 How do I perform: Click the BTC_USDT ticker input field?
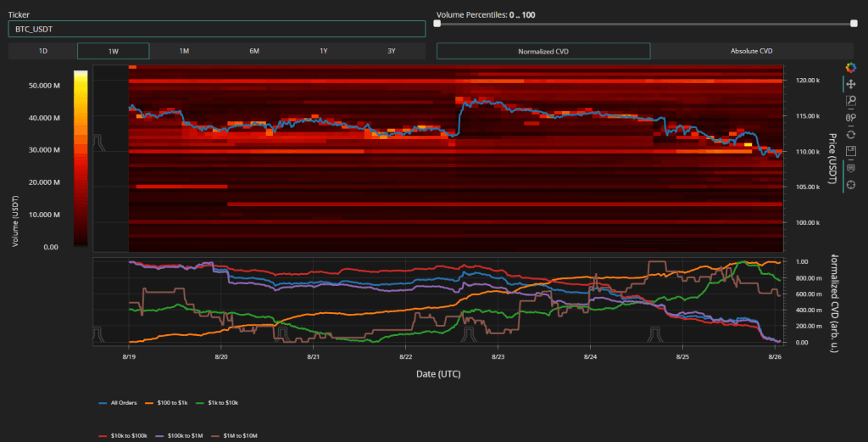point(216,29)
